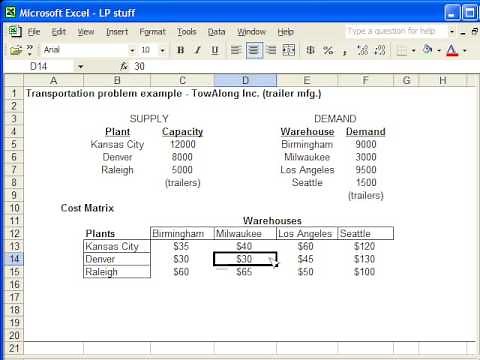The width and height of the screenshot is (480, 360).
Task: Select the $120 Kansas City to Seattle cell
Action: 366,246
